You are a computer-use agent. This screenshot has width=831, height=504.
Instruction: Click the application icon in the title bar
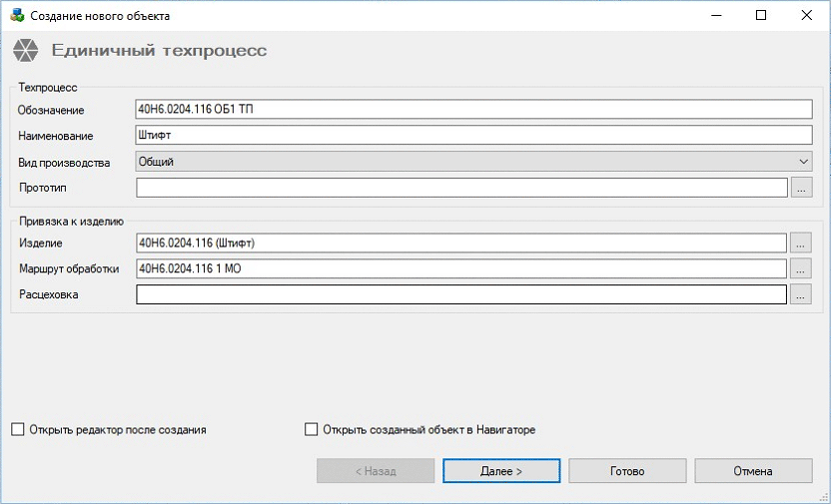click(16, 16)
